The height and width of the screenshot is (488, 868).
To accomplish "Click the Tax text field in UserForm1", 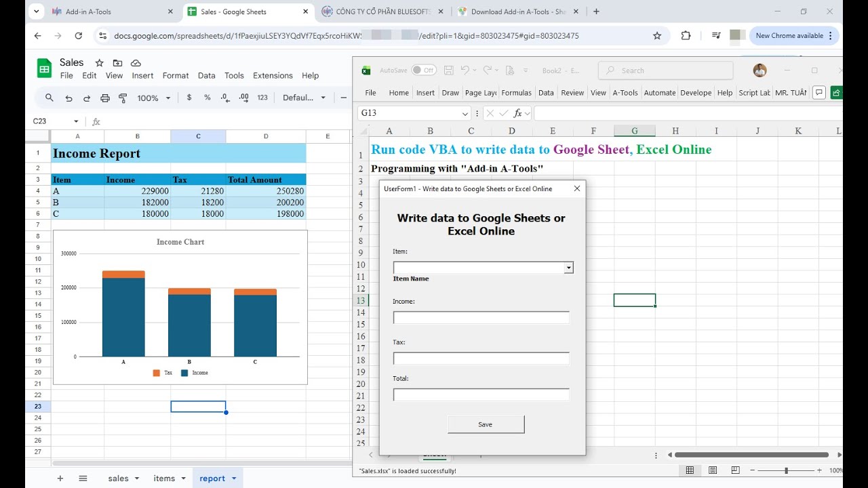I will [x=481, y=359].
